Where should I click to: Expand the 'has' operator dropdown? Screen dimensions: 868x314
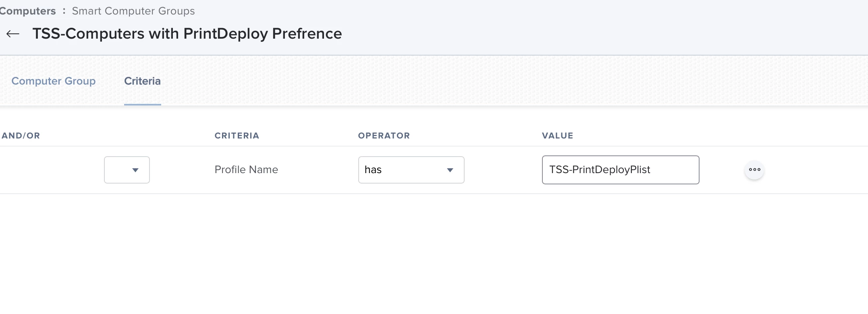[x=411, y=170]
